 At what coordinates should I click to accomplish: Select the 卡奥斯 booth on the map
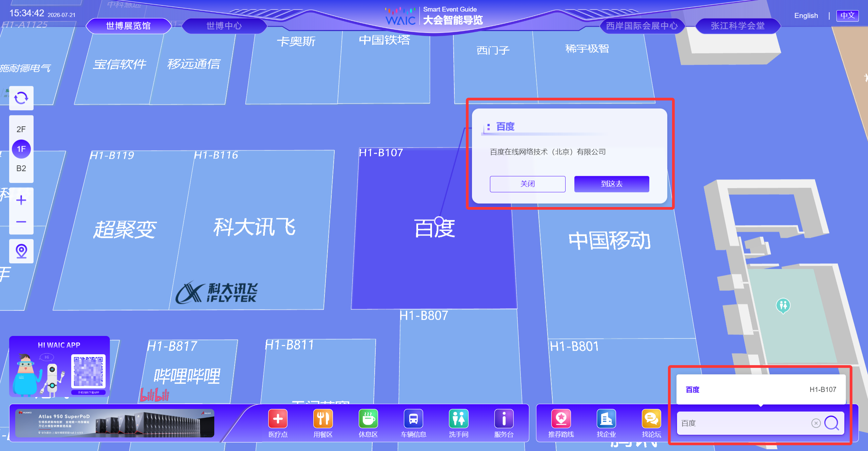pos(296,41)
